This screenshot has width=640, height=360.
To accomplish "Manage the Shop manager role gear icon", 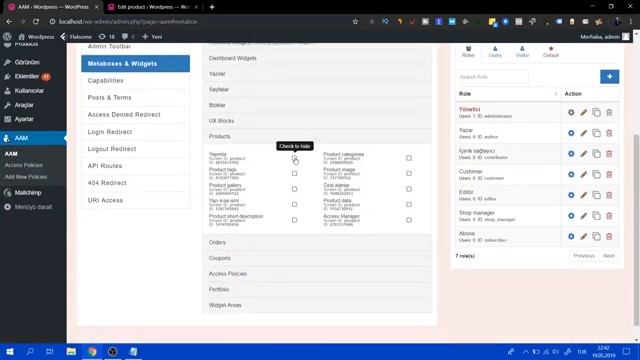I will 571,216.
